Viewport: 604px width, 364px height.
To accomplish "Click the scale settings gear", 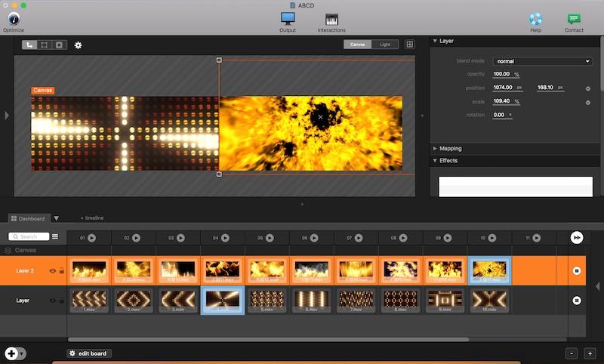I will coord(588,103).
